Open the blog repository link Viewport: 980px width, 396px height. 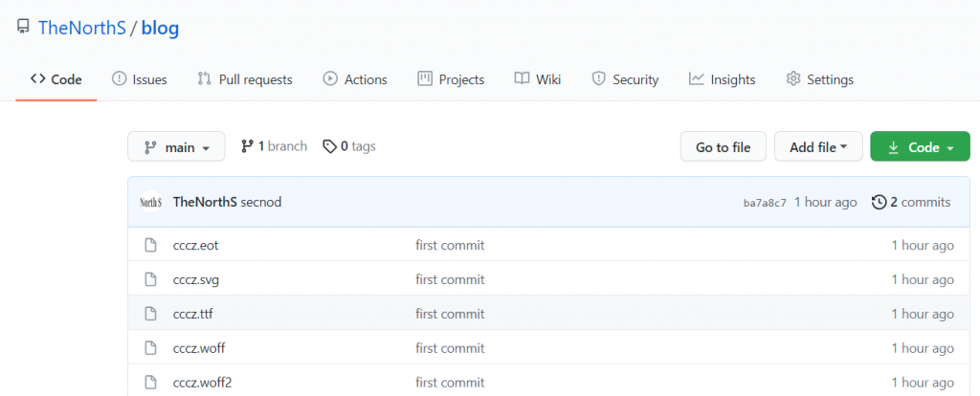tap(160, 29)
